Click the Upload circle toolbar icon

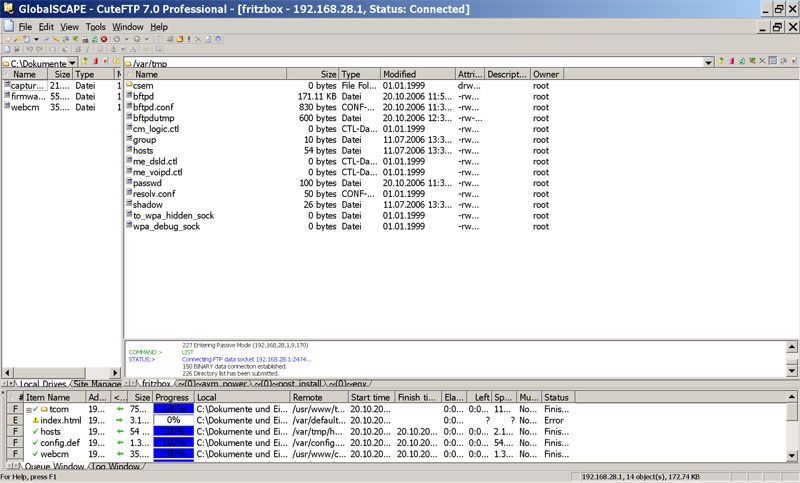(137, 39)
